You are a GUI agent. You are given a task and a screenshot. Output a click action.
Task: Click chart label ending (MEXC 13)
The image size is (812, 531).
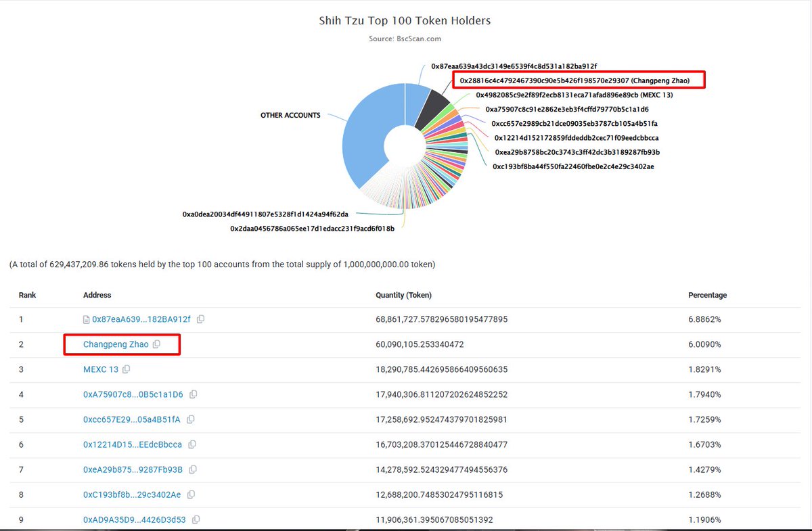click(574, 95)
